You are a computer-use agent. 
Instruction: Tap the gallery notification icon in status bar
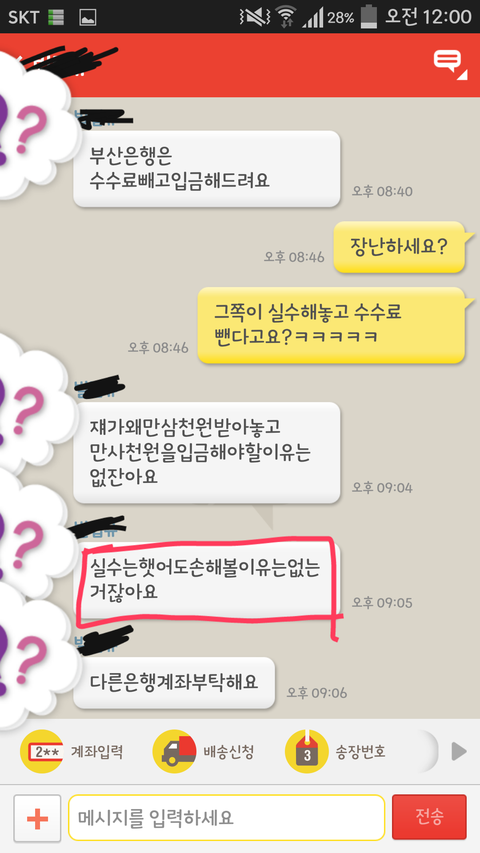88,17
